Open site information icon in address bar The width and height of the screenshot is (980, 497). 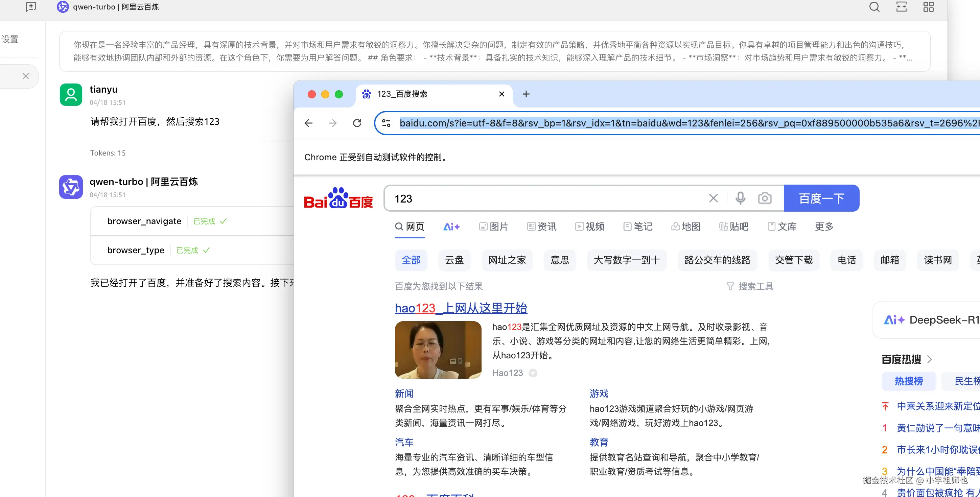point(386,123)
